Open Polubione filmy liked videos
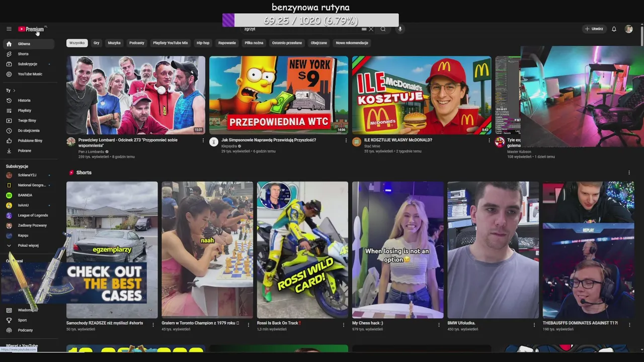The height and width of the screenshot is (362, 644). [x=29, y=141]
